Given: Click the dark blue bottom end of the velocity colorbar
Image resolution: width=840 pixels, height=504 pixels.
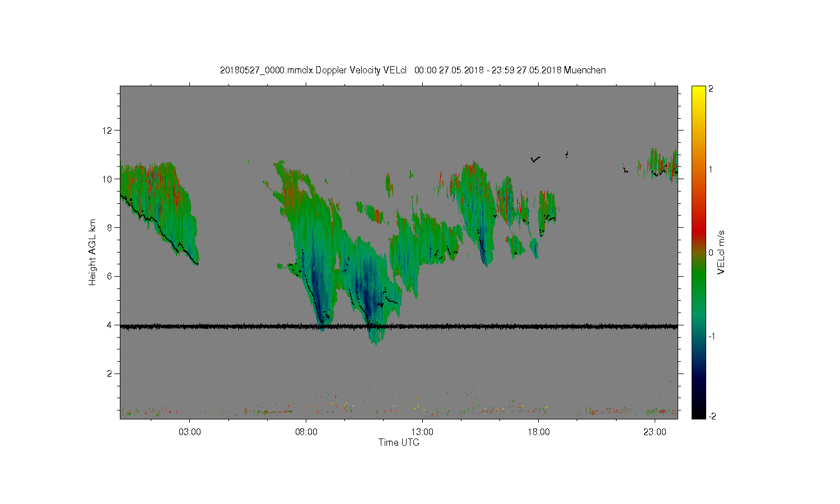Looking at the screenshot, I should tap(698, 415).
